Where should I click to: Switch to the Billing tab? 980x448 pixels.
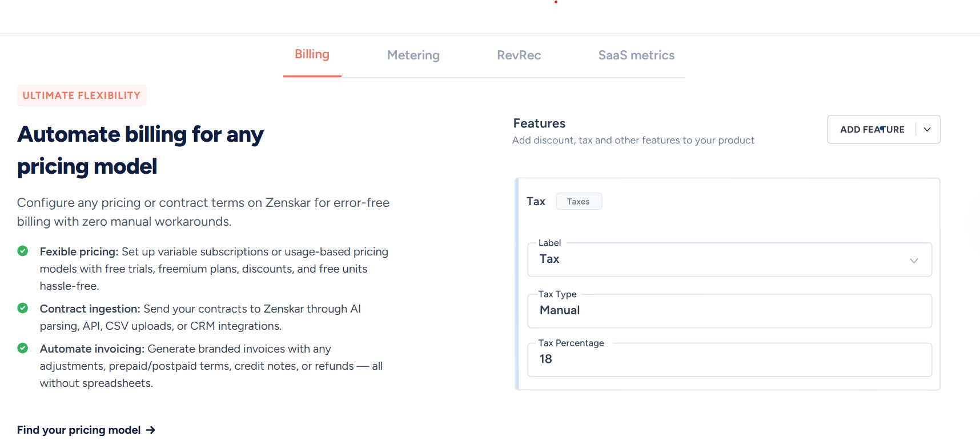(x=312, y=55)
